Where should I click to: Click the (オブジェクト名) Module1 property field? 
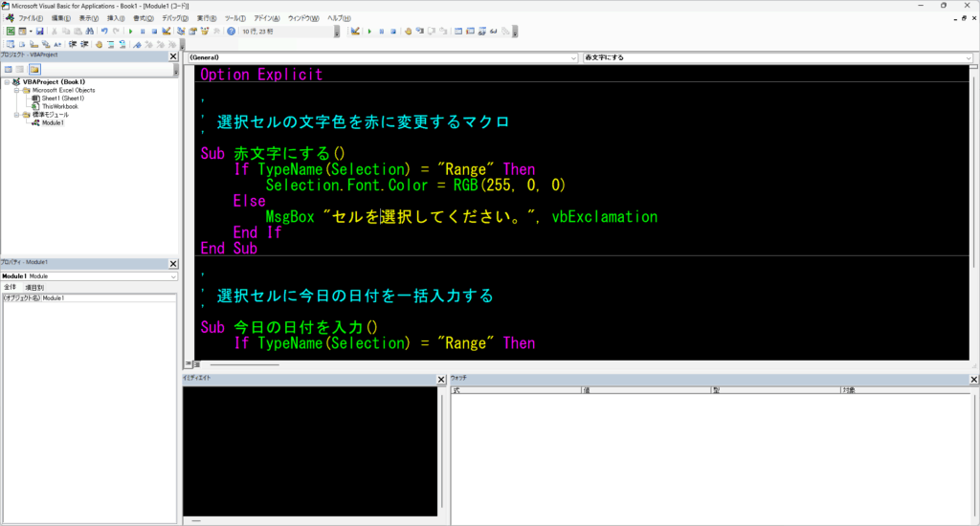click(89, 298)
